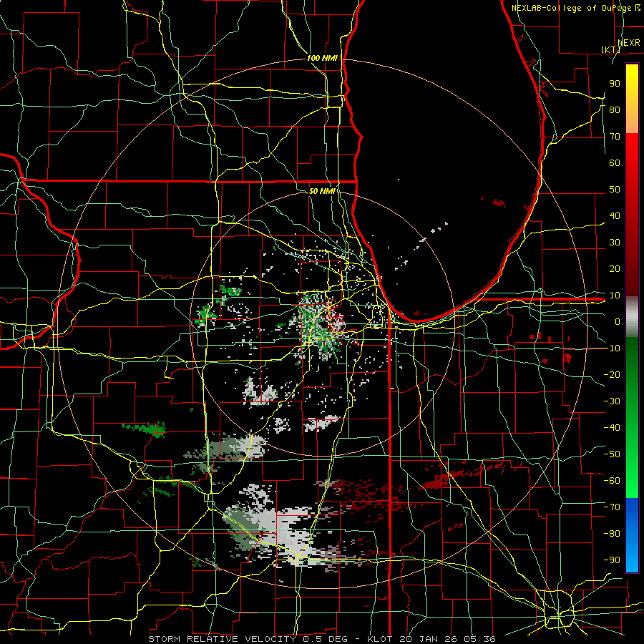Click the 30 value on velocity scale
This screenshot has height=644, width=644.
615,243
